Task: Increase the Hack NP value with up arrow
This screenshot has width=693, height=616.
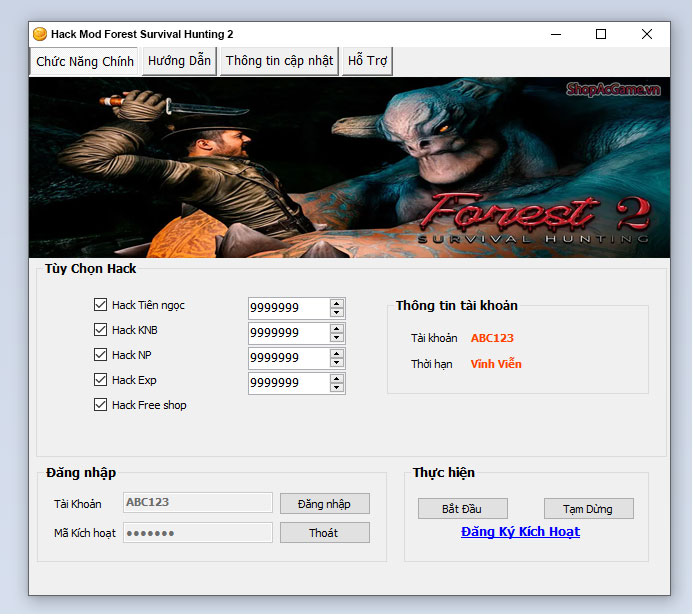Action: click(x=337, y=354)
